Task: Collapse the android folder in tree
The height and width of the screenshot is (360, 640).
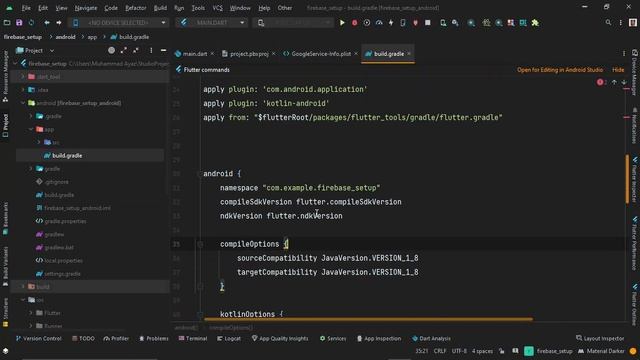Action: click(x=23, y=103)
